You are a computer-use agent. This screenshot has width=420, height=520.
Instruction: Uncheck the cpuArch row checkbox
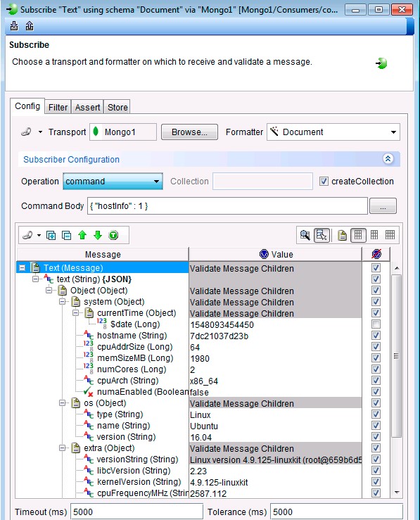click(x=376, y=381)
